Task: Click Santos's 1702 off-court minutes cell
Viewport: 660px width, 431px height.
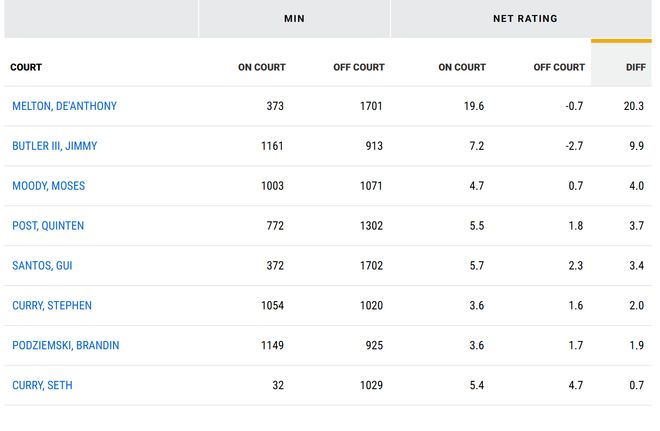Action: [371, 266]
